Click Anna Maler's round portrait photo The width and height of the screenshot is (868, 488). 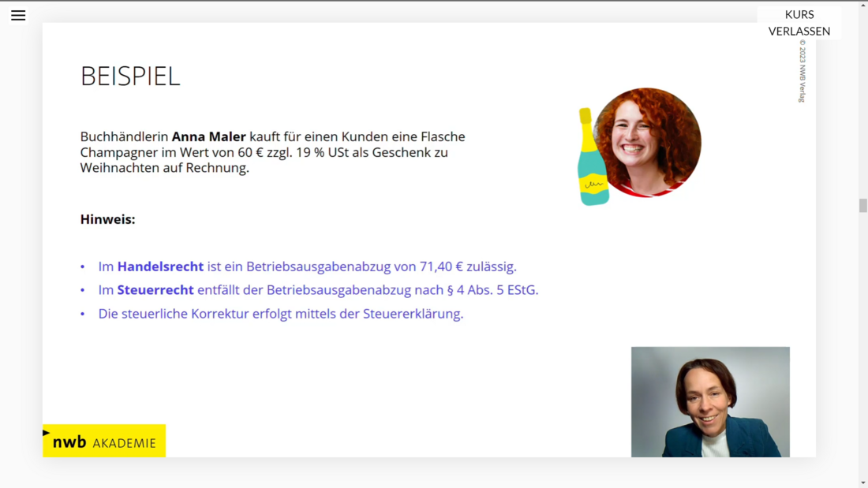point(648,143)
